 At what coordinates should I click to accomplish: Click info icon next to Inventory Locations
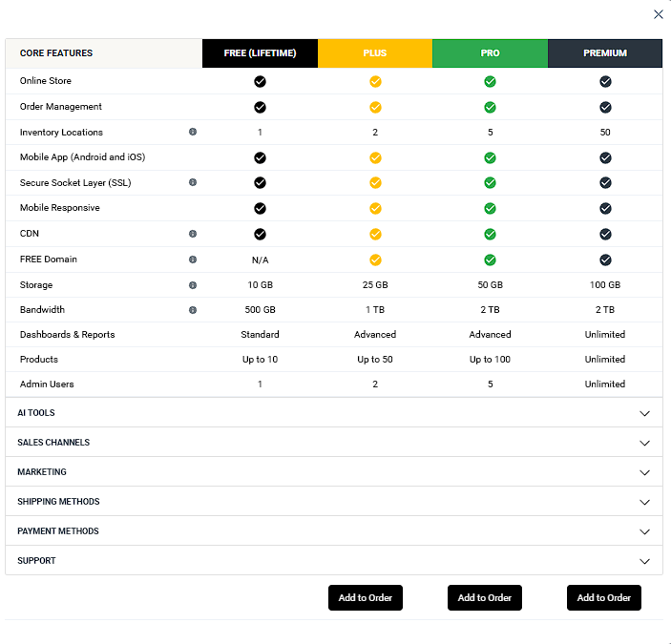point(193,132)
